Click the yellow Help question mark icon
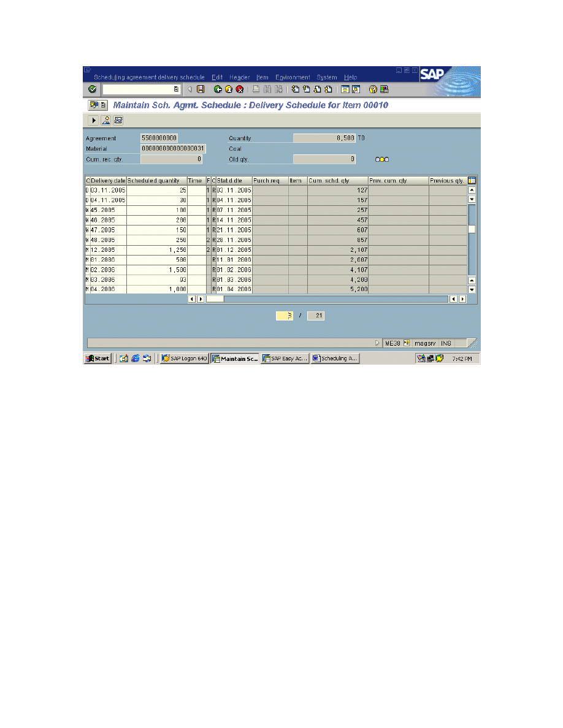 tap(373, 89)
